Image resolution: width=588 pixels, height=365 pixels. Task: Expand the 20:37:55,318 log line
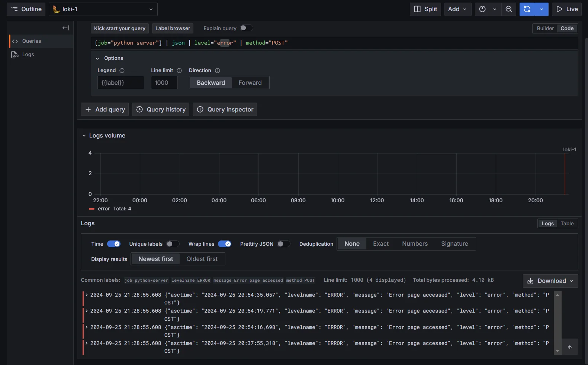tap(87, 343)
